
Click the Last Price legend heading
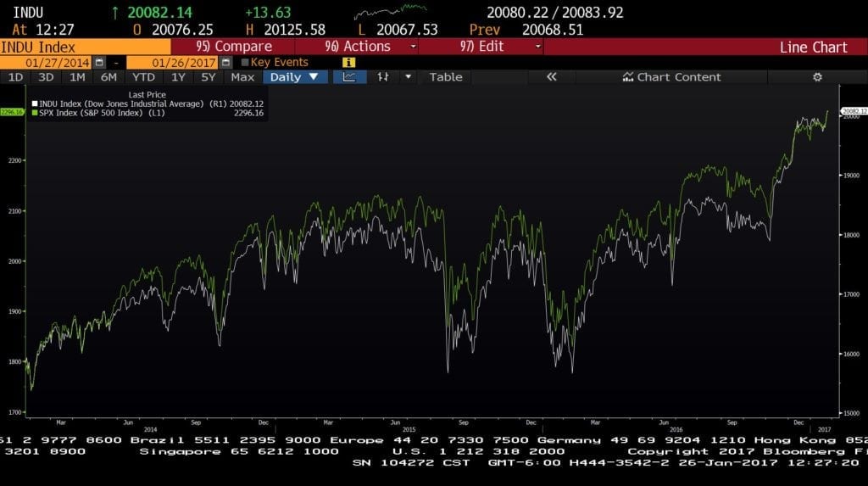point(147,95)
